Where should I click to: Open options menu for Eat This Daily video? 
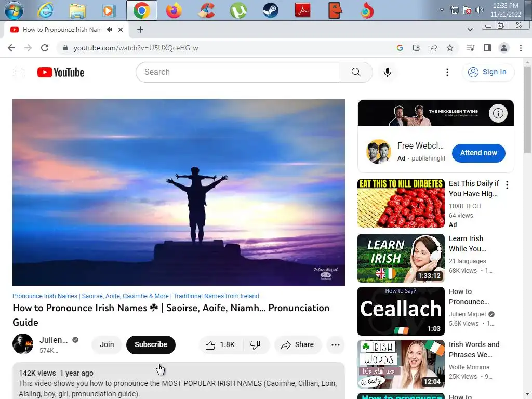tap(507, 185)
